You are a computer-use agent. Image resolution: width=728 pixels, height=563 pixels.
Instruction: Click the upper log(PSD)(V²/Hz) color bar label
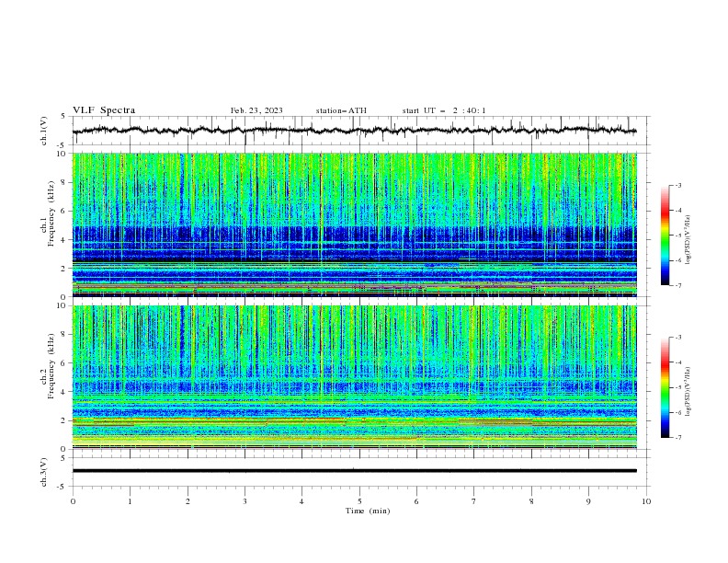click(x=688, y=240)
